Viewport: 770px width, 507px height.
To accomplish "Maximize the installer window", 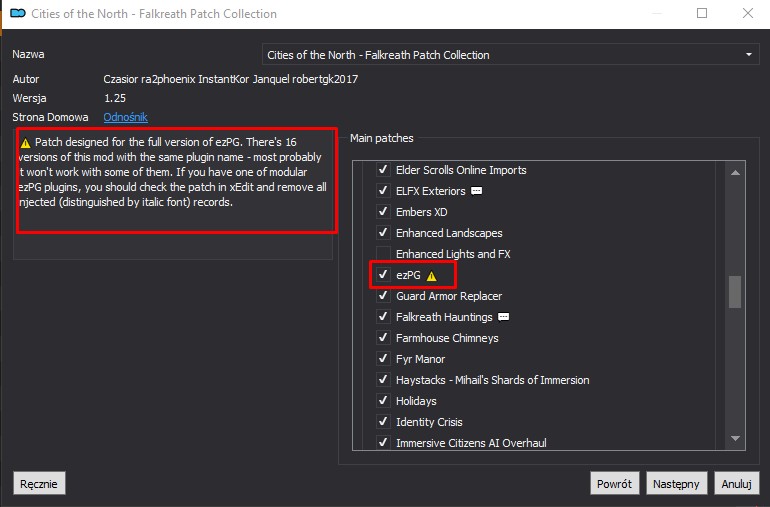I will [702, 13].
